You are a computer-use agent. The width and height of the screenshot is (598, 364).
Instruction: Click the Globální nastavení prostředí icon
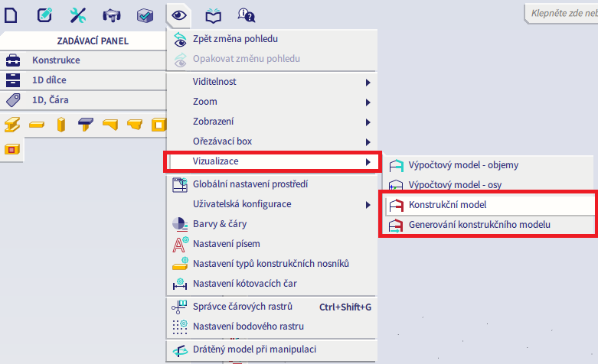coord(179,184)
